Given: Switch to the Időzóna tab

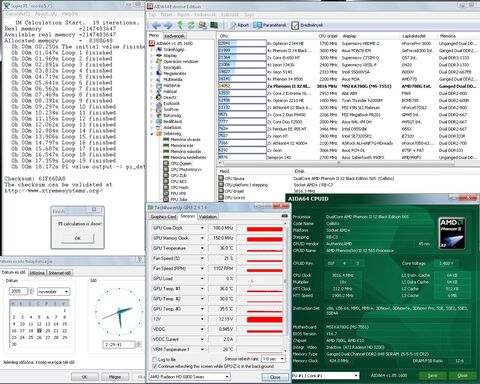Looking at the screenshot, I should coord(37,273).
